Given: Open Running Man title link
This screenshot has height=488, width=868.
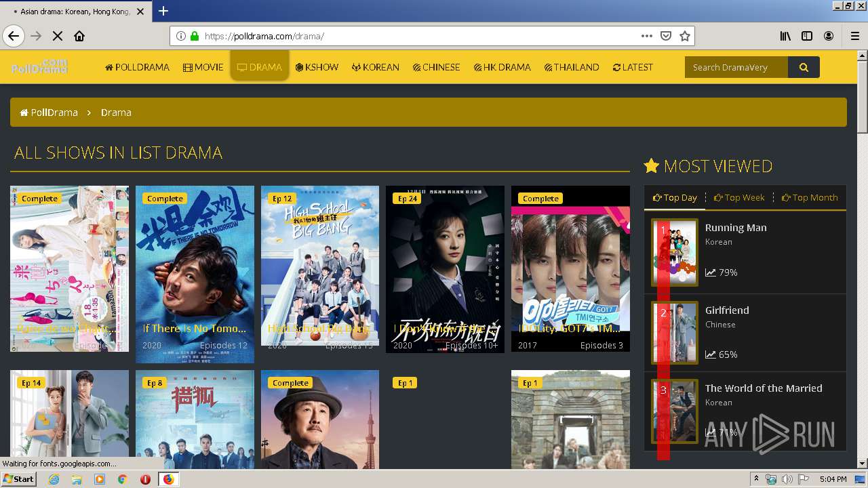Looking at the screenshot, I should 736,228.
